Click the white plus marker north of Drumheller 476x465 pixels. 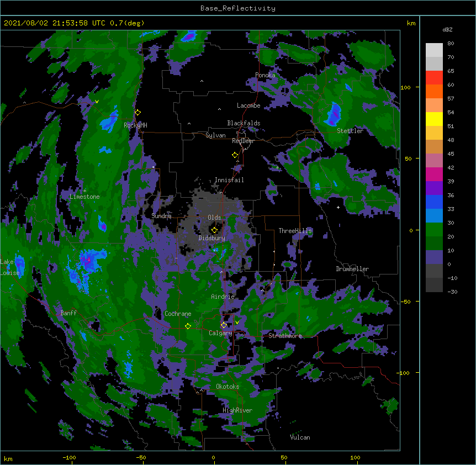pyautogui.click(x=338, y=207)
